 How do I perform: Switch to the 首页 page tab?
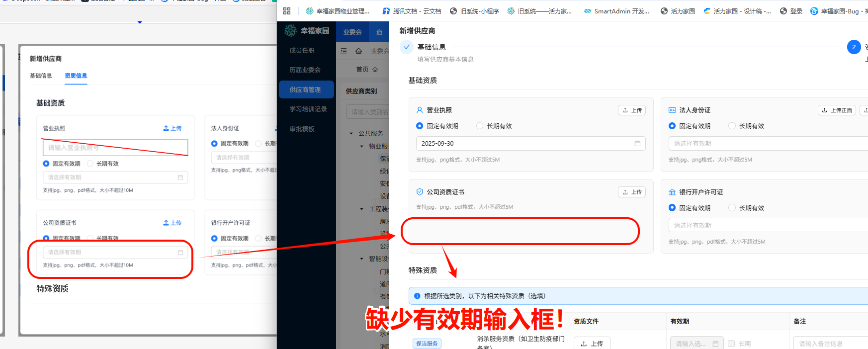[367, 69]
